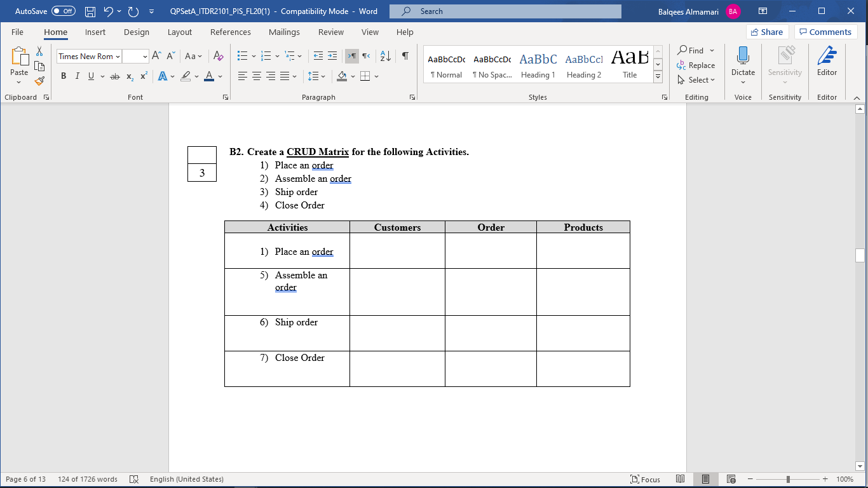Toggle Italic formatting
This screenshot has width=868, height=488.
click(78, 76)
